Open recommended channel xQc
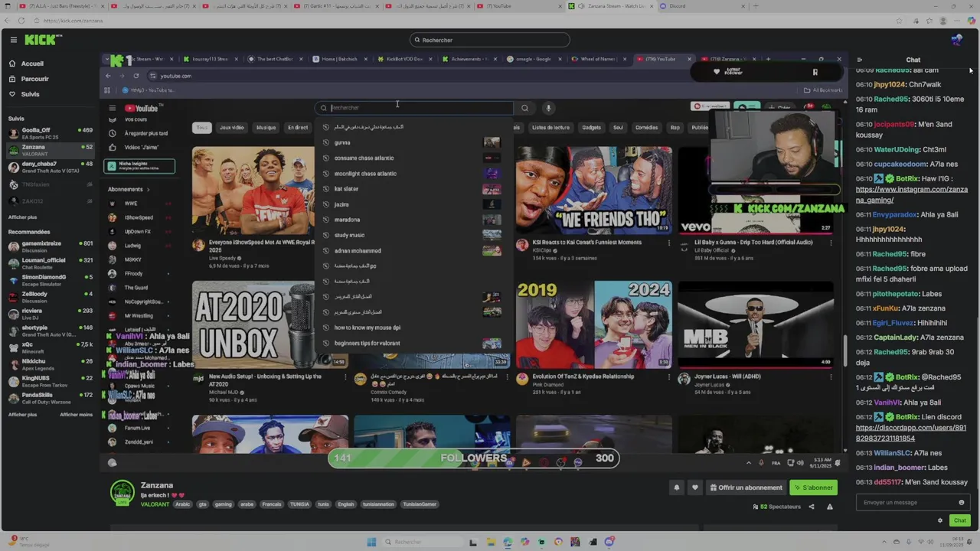 point(50,347)
